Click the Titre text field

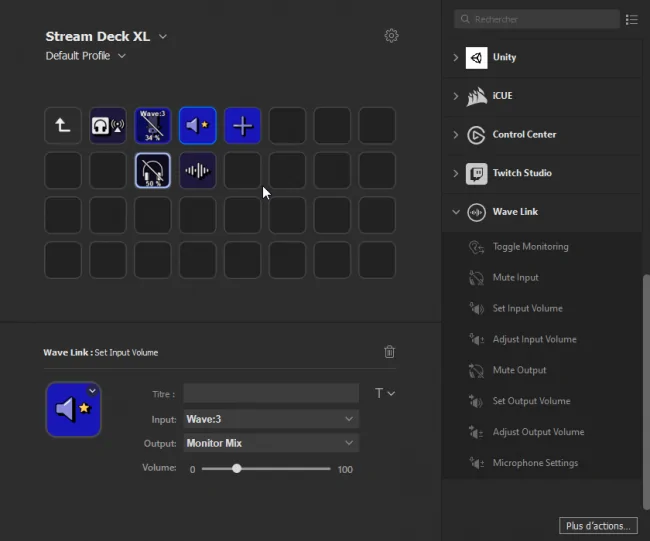click(x=271, y=393)
